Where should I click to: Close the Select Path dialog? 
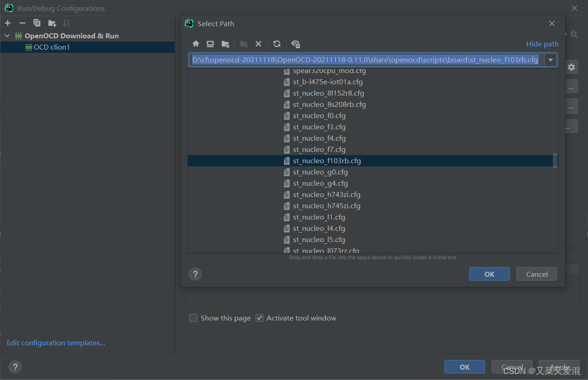point(552,23)
